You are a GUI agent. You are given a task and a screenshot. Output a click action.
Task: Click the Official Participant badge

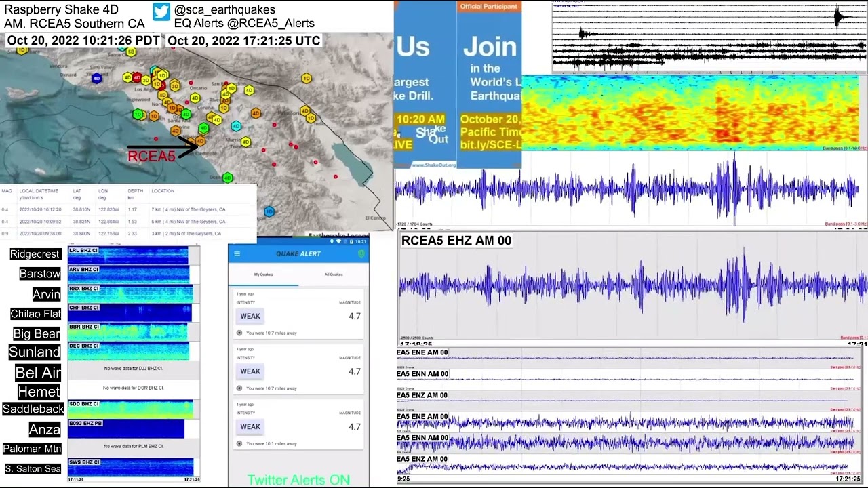point(489,6)
